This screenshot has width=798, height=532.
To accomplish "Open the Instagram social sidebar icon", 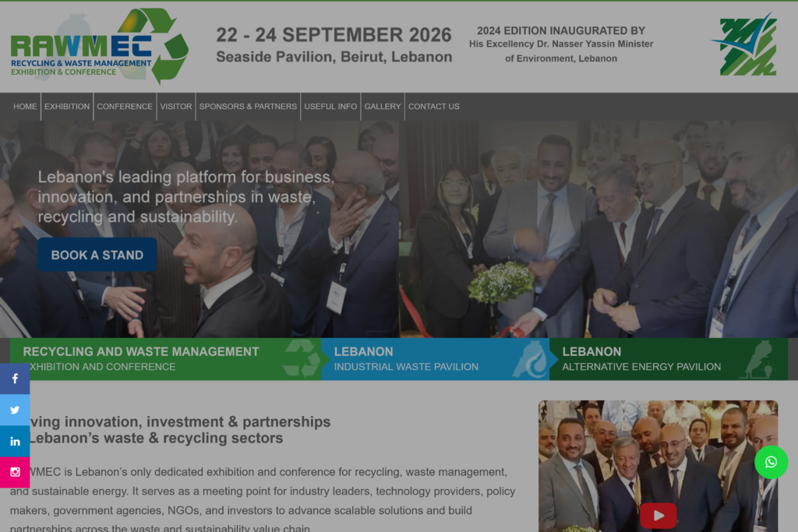I will tap(15, 472).
